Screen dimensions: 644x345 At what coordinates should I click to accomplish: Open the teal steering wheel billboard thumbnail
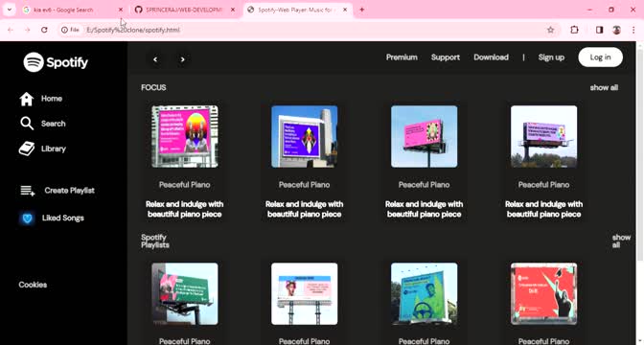coord(425,293)
